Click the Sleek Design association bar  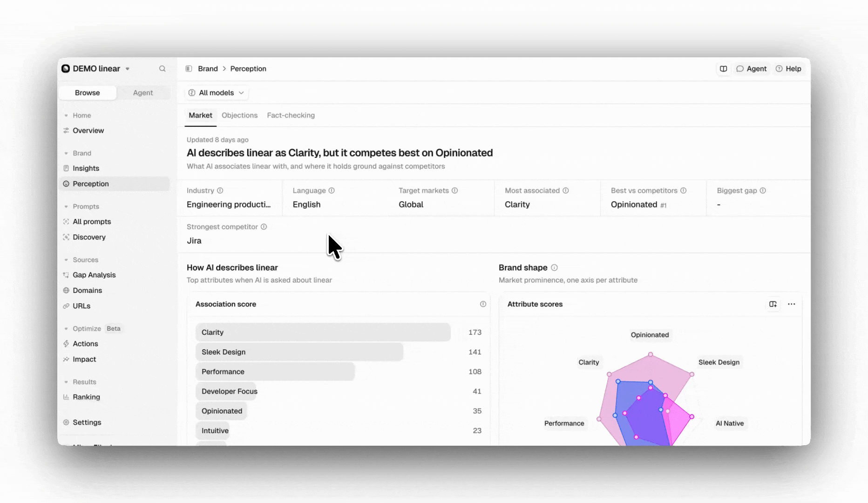pyautogui.click(x=299, y=352)
